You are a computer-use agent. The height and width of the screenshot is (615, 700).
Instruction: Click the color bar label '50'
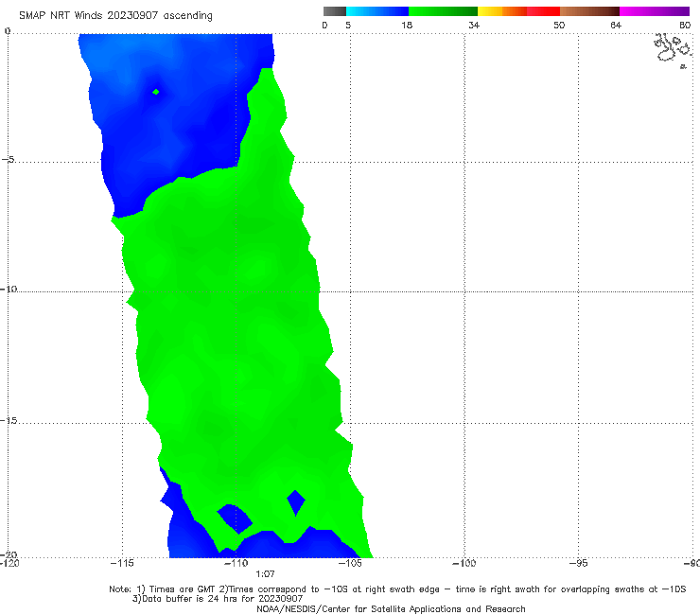(x=559, y=25)
